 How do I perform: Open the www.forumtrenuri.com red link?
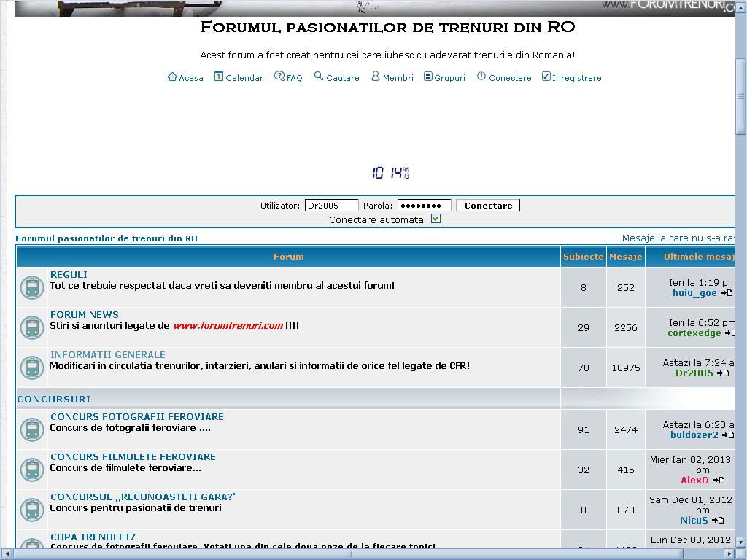(228, 326)
